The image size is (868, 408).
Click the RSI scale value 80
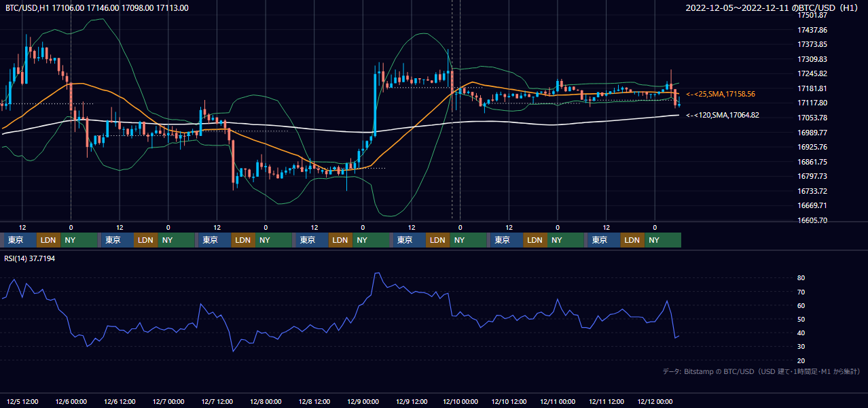[801, 278]
